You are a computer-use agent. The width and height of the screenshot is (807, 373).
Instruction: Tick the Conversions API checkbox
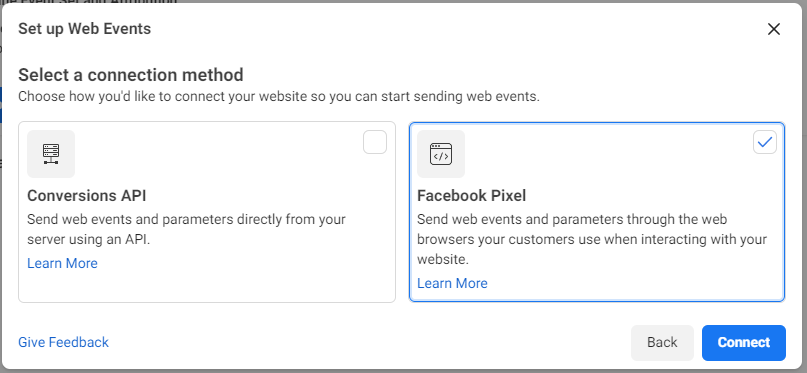click(375, 142)
